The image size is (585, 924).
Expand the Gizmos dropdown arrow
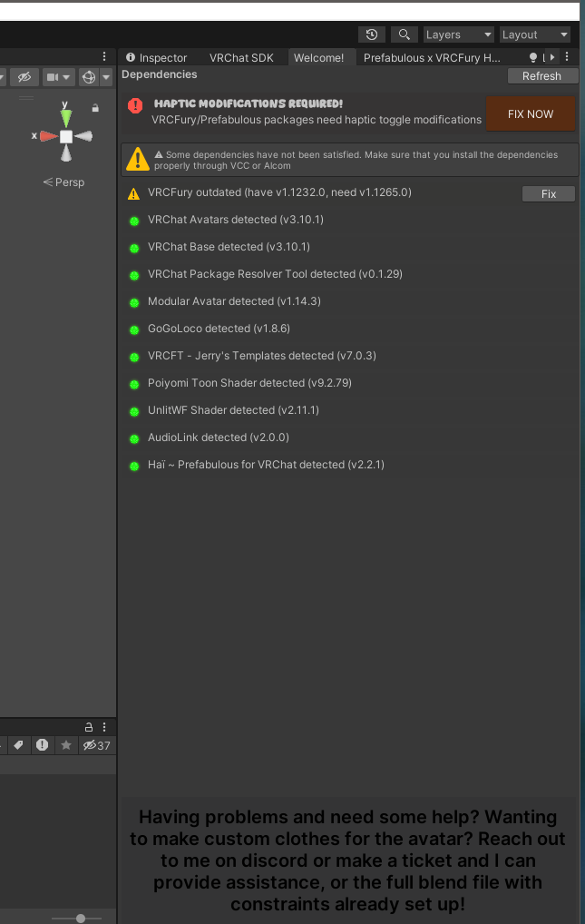point(106,77)
